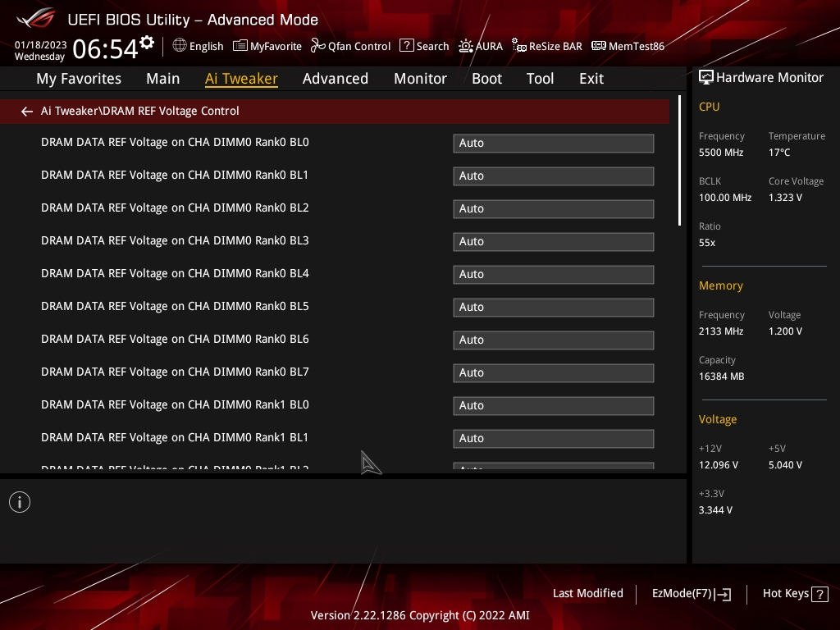
Task: Select the CHA DIMM0 Rank0 BL7 label
Action: pyautogui.click(x=175, y=372)
